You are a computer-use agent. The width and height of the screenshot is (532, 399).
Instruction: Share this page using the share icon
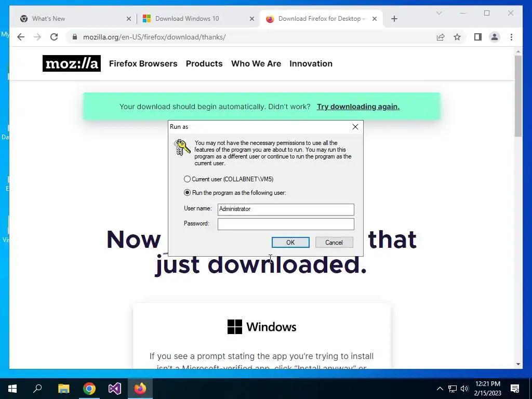[441, 37]
